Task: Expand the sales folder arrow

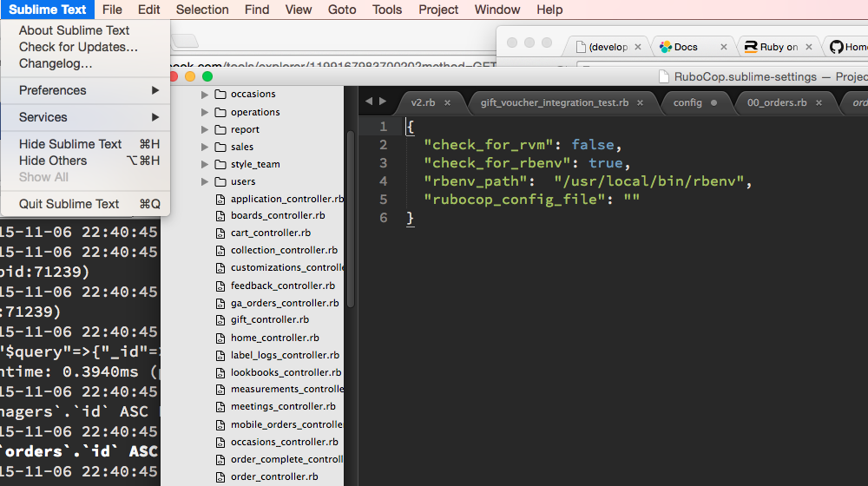Action: coord(204,147)
